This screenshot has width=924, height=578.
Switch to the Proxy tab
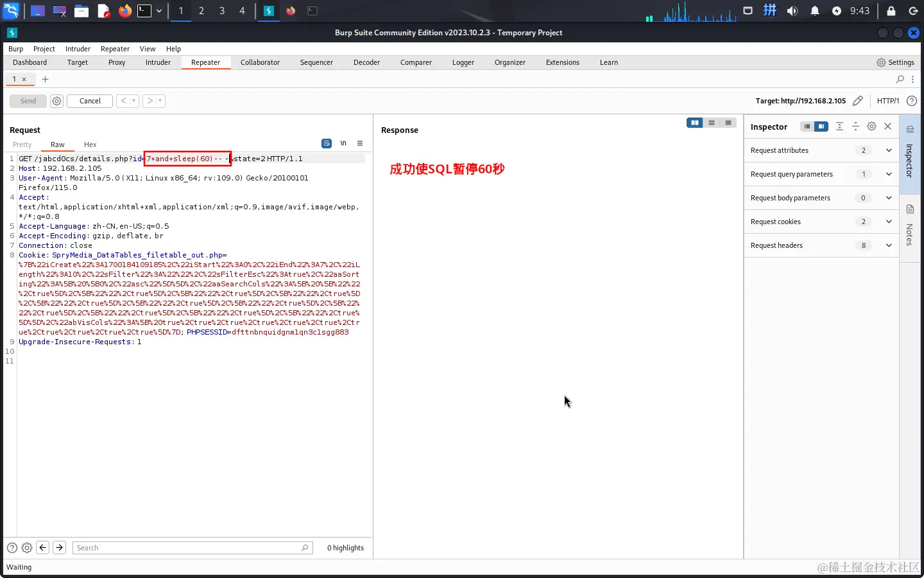pyautogui.click(x=117, y=62)
